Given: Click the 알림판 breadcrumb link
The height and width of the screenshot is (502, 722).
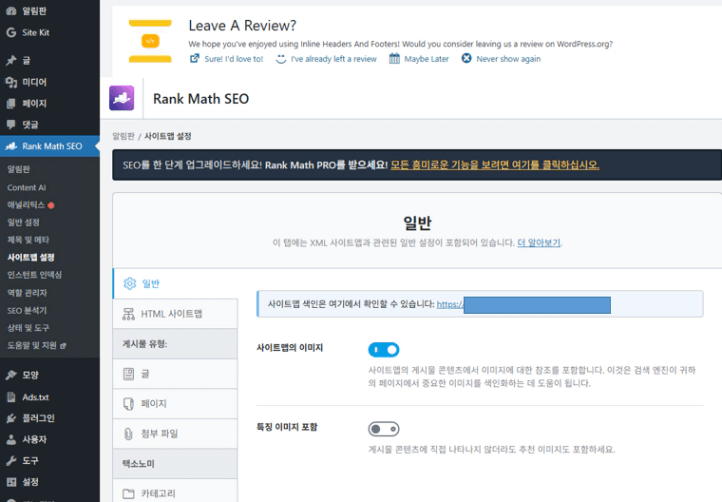Looking at the screenshot, I should pyautogui.click(x=123, y=136).
